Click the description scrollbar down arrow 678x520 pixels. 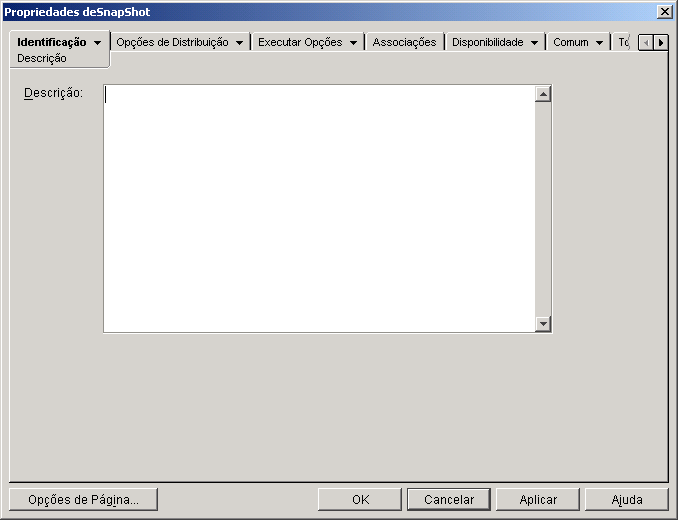543,324
